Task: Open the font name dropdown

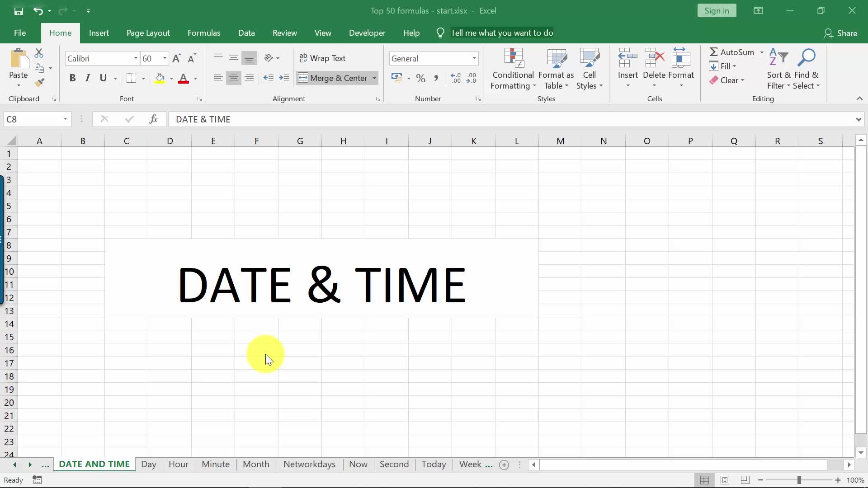Action: click(135, 58)
